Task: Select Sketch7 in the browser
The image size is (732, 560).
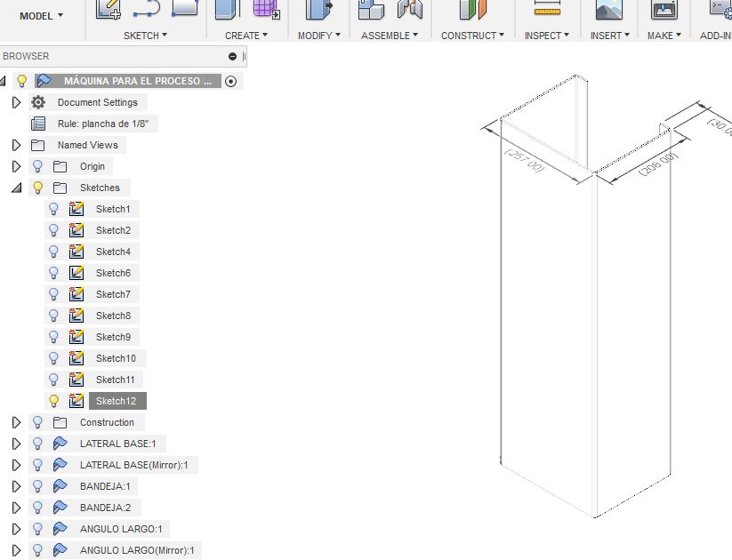Action: tap(114, 294)
